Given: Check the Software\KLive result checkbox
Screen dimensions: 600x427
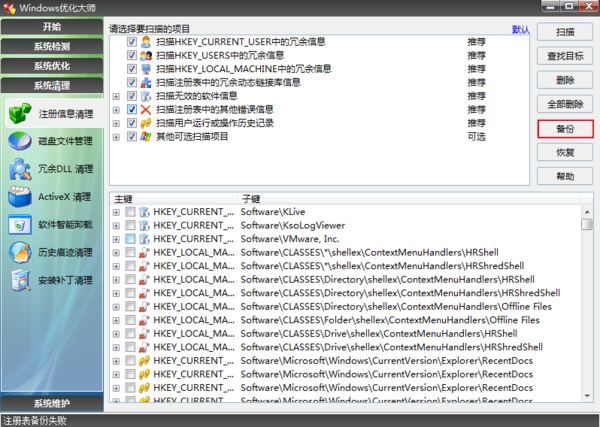Looking at the screenshot, I should coord(130,212).
